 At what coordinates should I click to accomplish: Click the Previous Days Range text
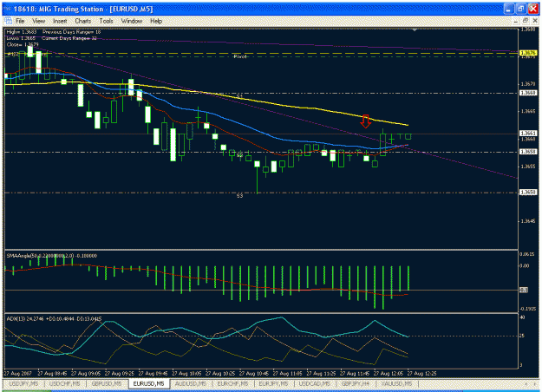72,32
